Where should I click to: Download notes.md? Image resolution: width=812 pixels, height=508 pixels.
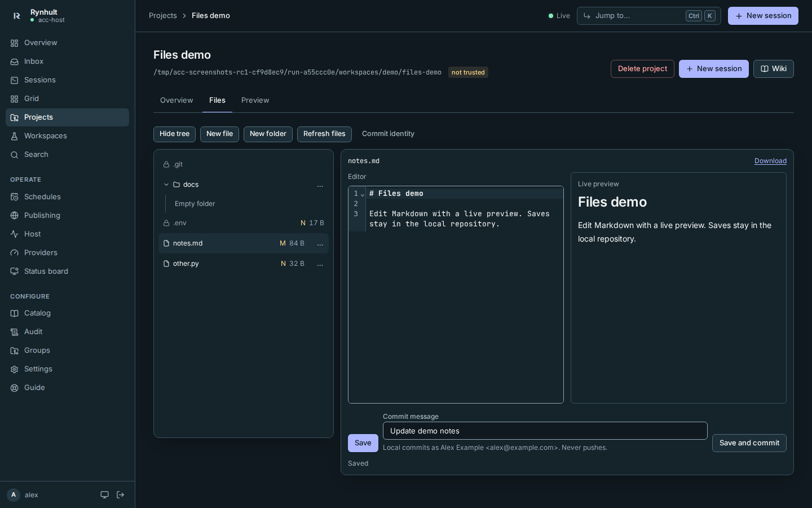(x=770, y=161)
